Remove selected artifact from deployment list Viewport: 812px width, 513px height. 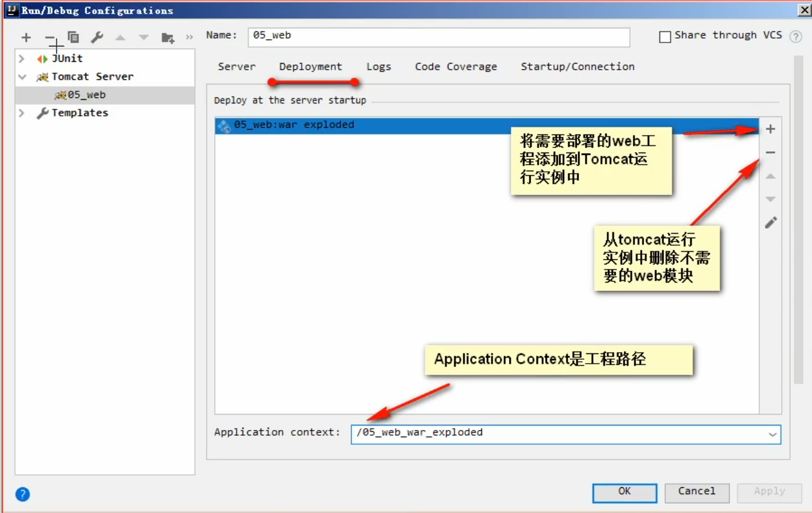click(x=770, y=153)
